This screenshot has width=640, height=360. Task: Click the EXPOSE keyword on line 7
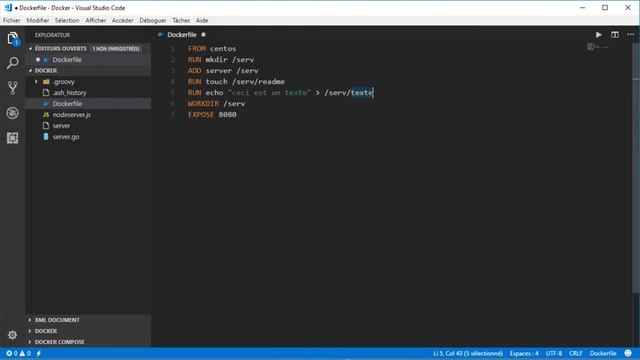pos(201,115)
